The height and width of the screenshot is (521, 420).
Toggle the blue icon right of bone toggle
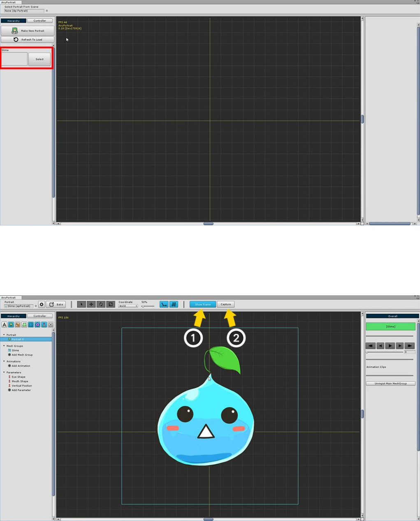(x=174, y=304)
